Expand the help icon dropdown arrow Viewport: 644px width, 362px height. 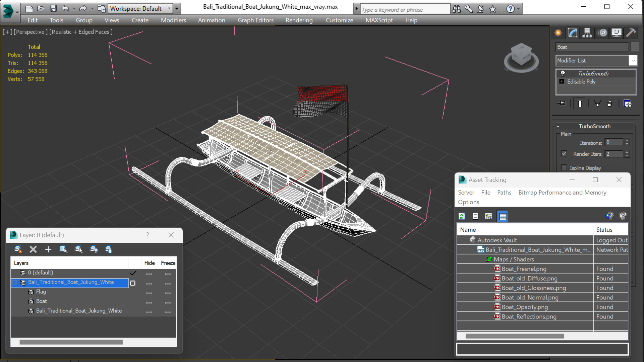(519, 9)
